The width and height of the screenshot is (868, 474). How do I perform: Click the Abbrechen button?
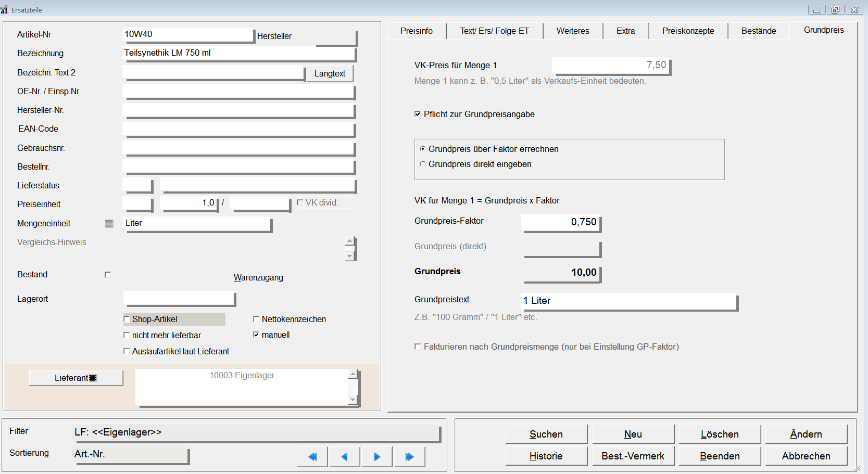806,456
